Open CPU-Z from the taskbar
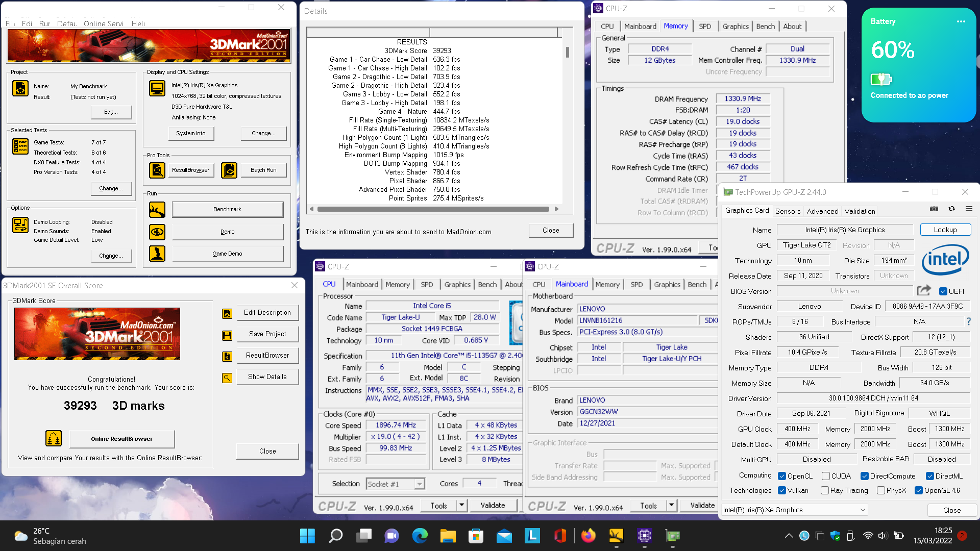The width and height of the screenshot is (980, 551). [x=644, y=536]
